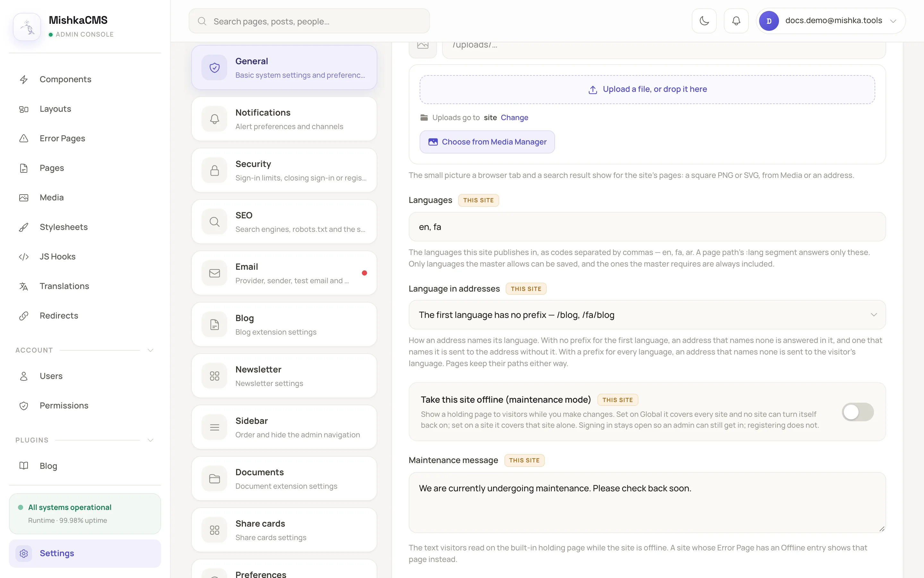Expand the docs.demo@mishka.tools account menu
This screenshot has height=578, width=924.
[x=830, y=21]
